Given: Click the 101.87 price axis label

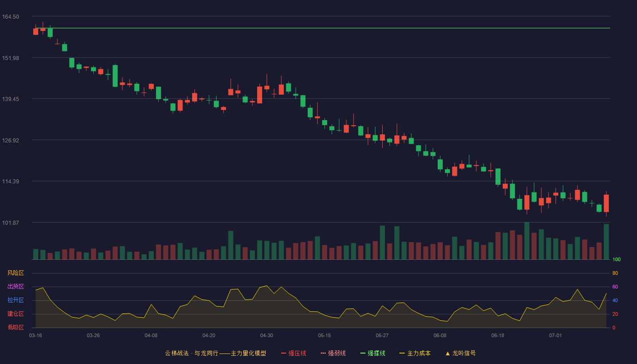Looking at the screenshot, I should pyautogui.click(x=10, y=223).
